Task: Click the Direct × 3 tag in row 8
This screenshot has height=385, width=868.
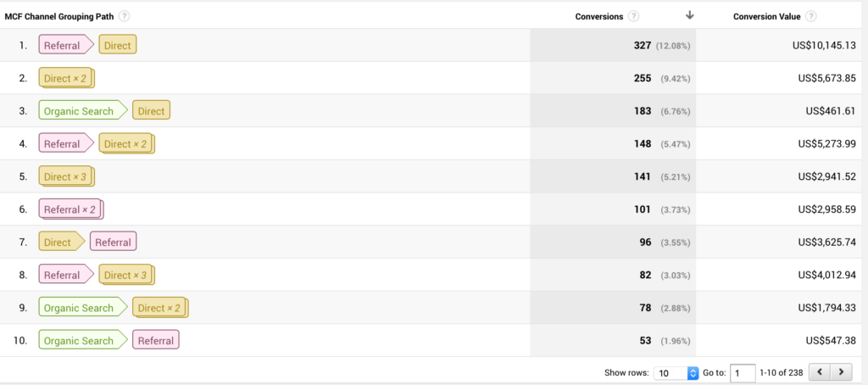Action: click(x=125, y=275)
